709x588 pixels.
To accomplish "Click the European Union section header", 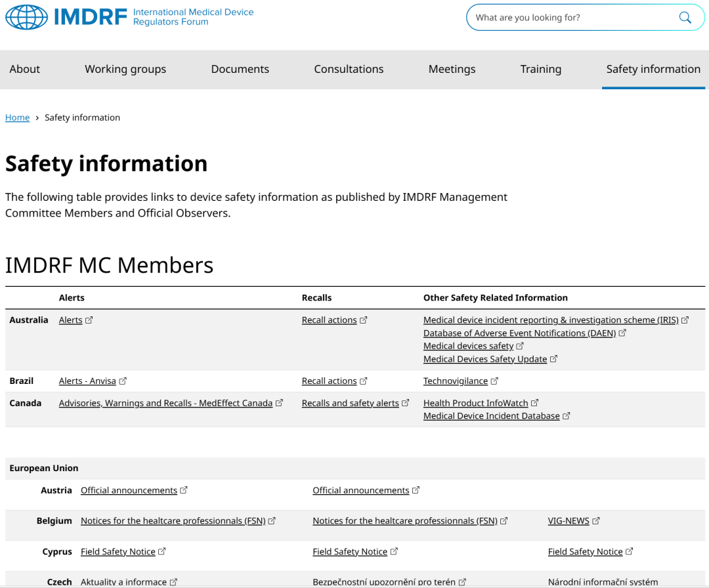I will click(x=44, y=468).
